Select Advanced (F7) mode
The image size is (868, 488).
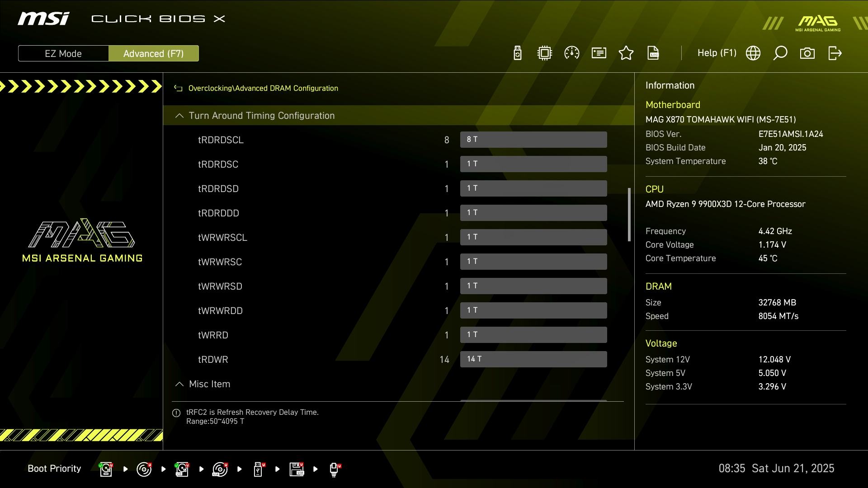[x=153, y=53]
